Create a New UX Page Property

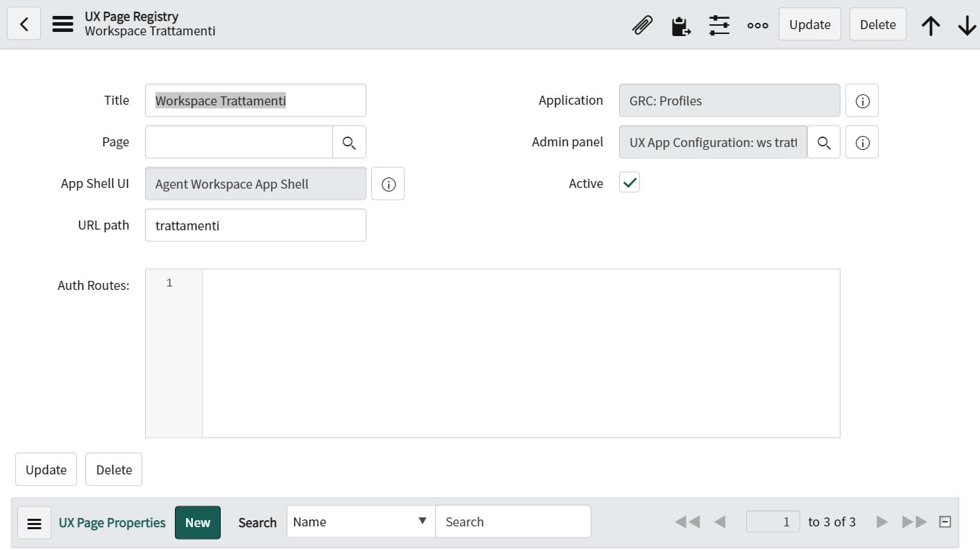198,522
